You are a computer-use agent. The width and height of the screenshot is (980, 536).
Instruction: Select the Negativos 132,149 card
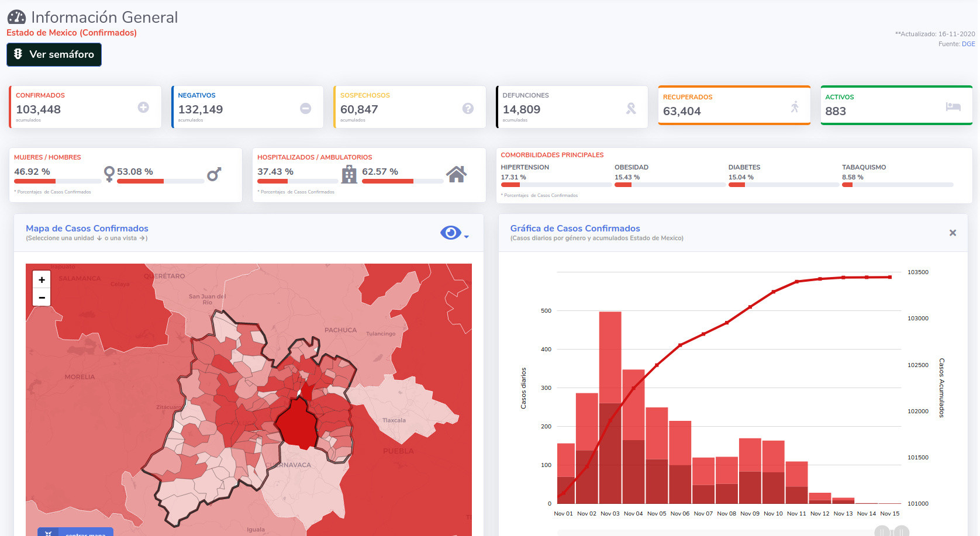[x=247, y=107]
